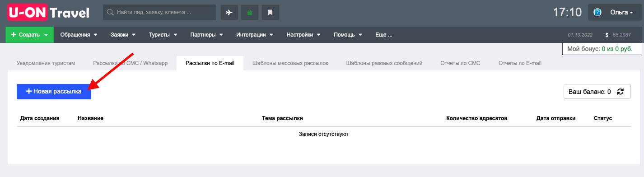Open the Партнеры menu

[x=206, y=35]
